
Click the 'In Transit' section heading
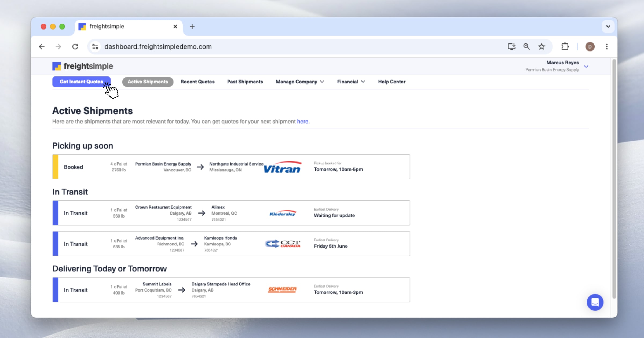70,192
